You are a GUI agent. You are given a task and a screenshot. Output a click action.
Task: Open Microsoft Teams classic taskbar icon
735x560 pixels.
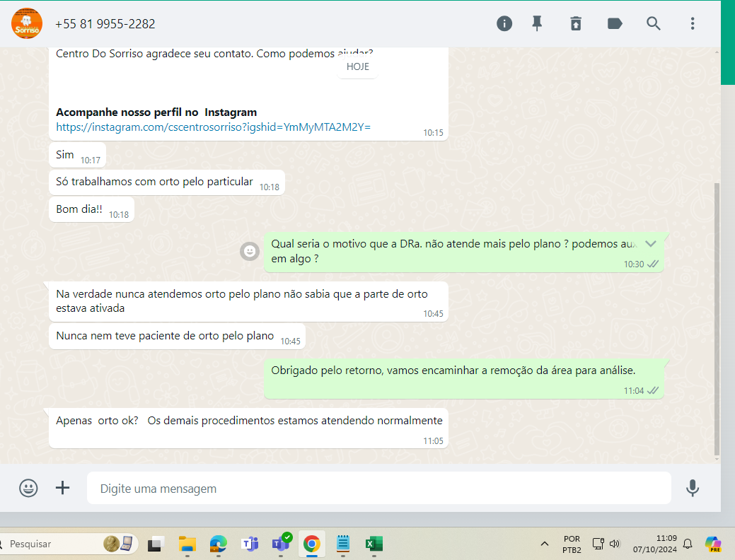click(x=250, y=544)
